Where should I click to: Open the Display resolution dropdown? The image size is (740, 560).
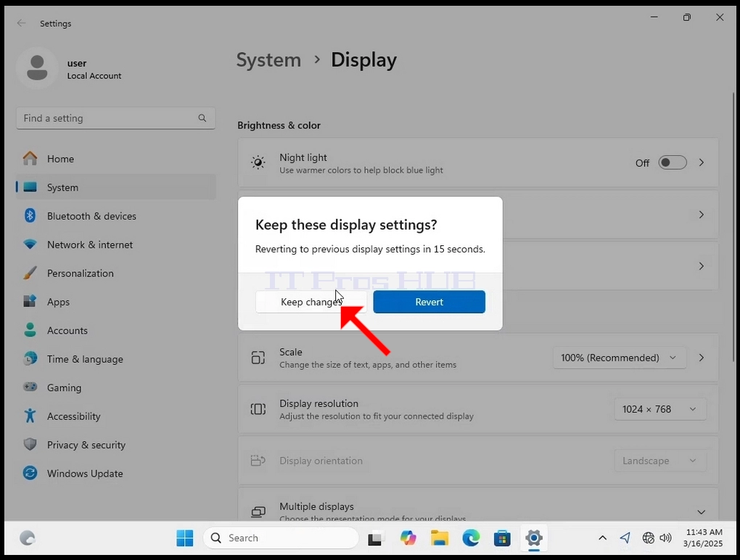659,409
